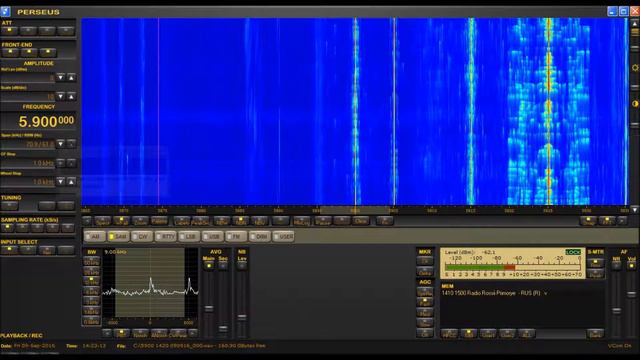Select the 50 kHz bandwidth button
This screenshot has height=360, width=640.
[91, 261]
